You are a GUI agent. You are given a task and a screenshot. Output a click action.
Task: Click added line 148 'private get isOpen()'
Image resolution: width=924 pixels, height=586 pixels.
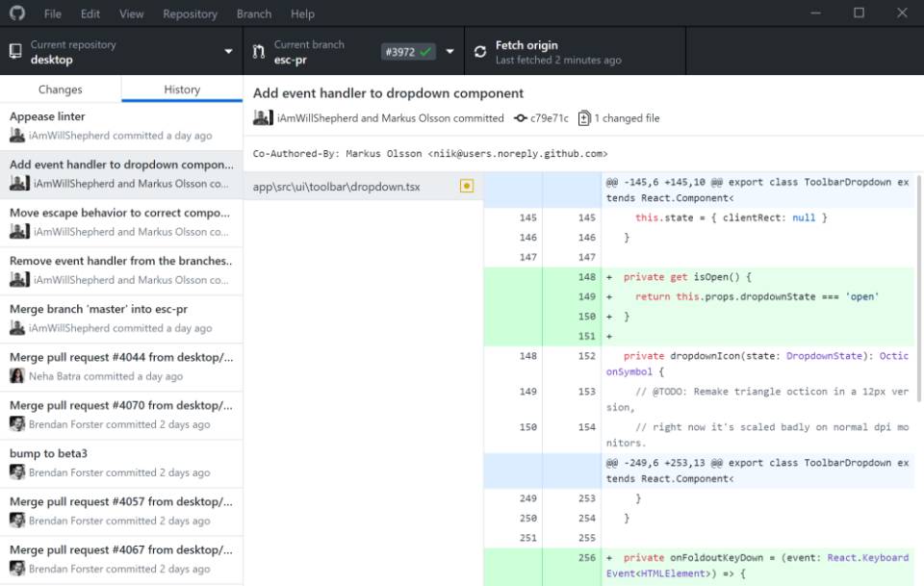click(699, 277)
